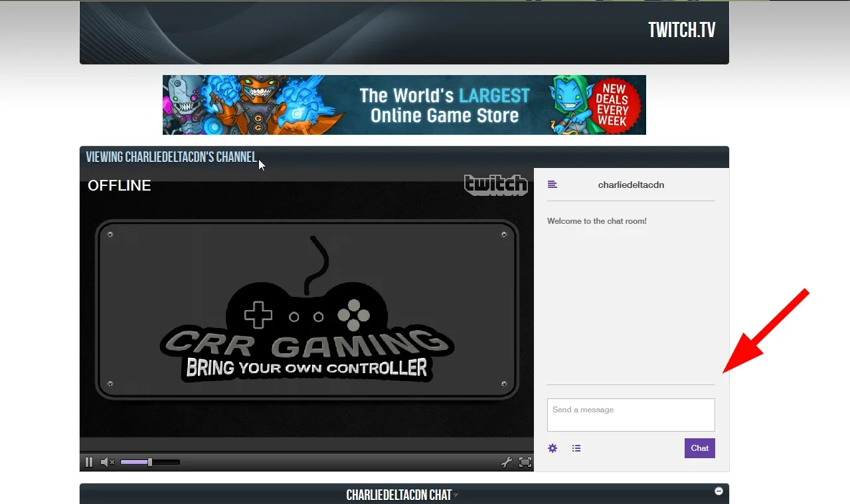
Task: Open the chat rooms list icon
Action: tap(552, 185)
